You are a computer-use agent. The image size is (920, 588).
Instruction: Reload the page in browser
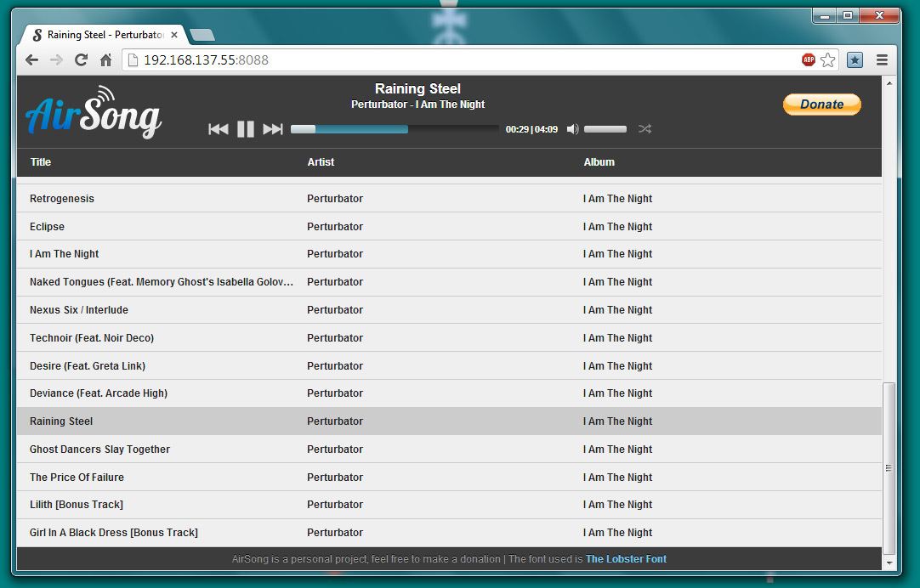81,59
